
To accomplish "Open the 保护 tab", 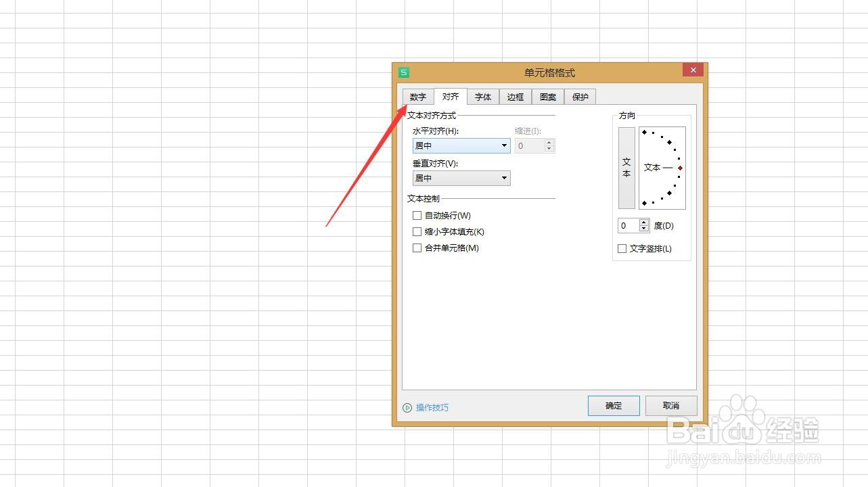I will tap(580, 97).
